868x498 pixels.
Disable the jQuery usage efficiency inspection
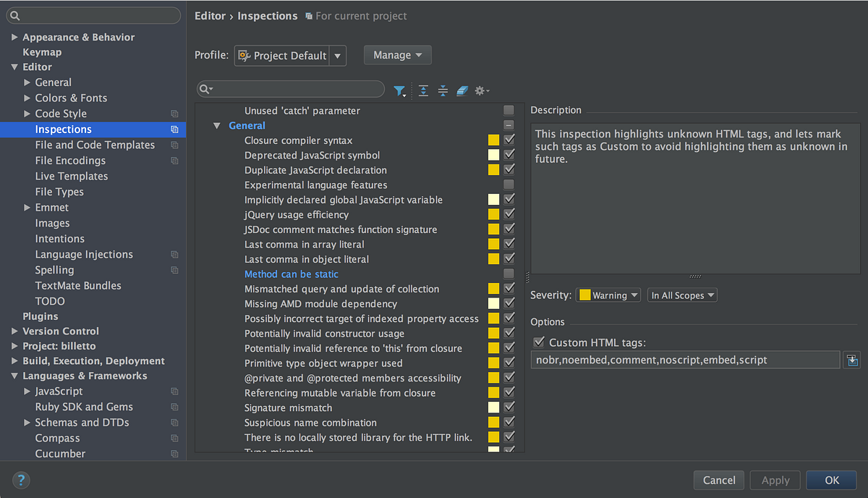(509, 214)
